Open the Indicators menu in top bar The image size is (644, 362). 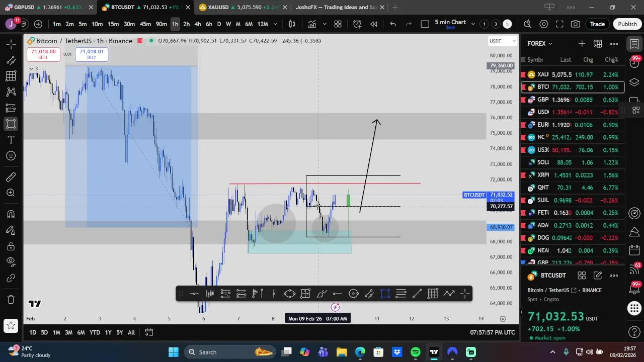[x=312, y=24]
